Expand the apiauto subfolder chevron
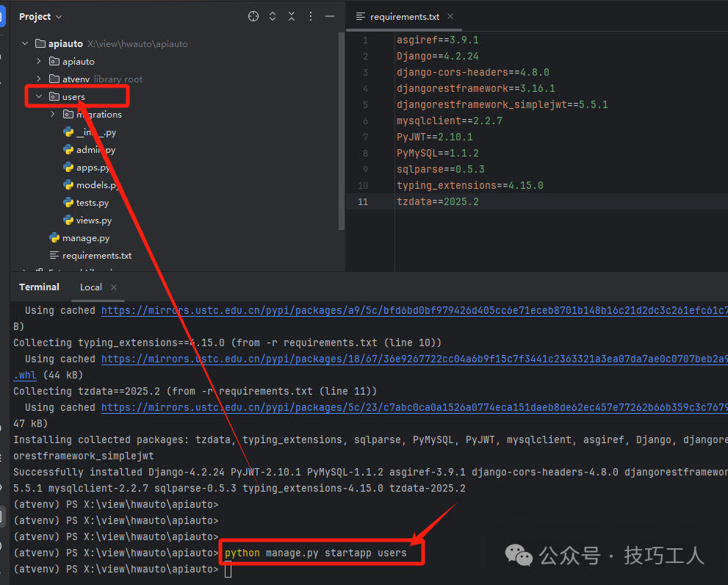This screenshot has height=585, width=728. tap(39, 62)
